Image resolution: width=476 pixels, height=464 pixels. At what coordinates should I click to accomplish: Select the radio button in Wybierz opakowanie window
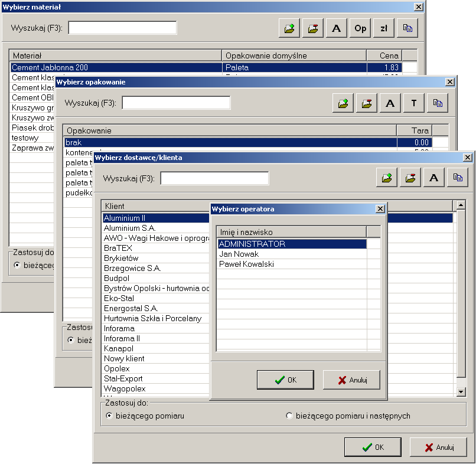[x=71, y=340]
